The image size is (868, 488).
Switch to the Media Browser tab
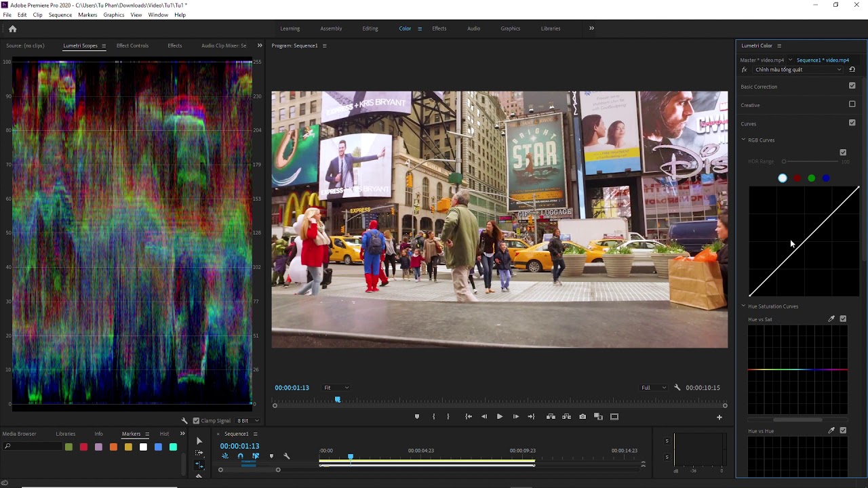point(20,434)
